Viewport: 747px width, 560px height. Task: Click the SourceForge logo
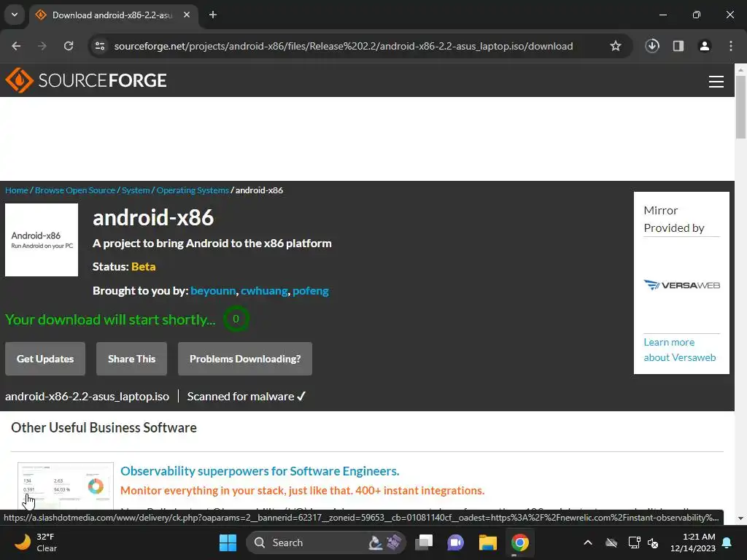coord(86,80)
